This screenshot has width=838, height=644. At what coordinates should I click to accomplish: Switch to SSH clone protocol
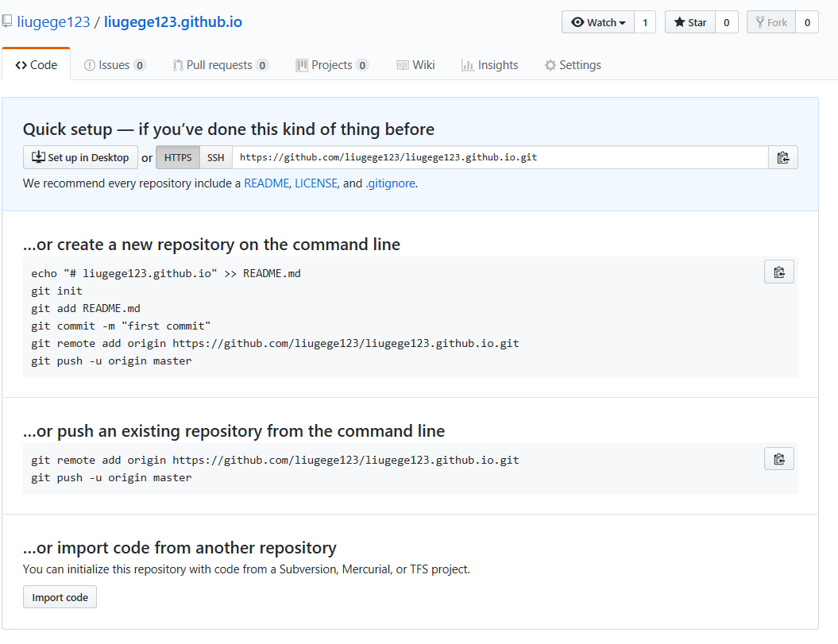point(215,156)
